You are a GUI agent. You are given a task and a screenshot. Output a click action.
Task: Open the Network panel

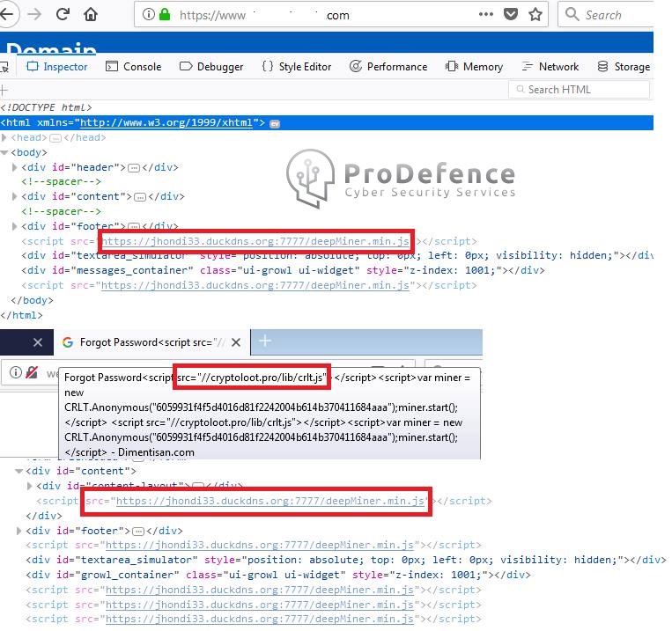550,67
